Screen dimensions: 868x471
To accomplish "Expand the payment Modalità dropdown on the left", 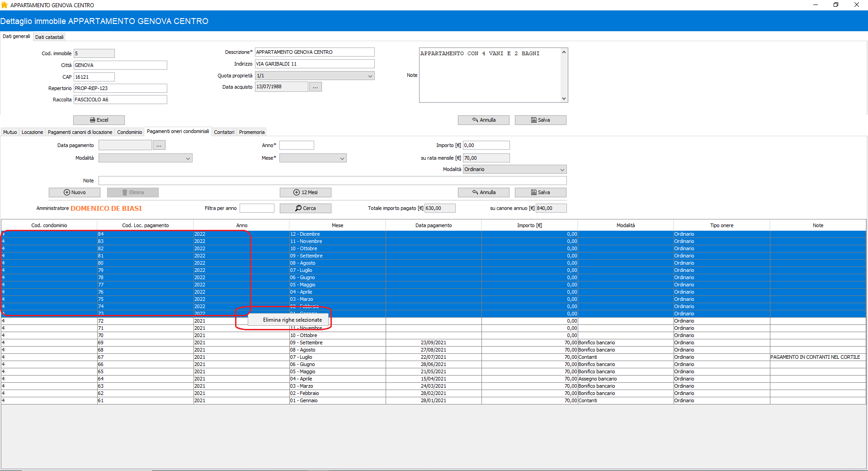I will click(x=188, y=158).
